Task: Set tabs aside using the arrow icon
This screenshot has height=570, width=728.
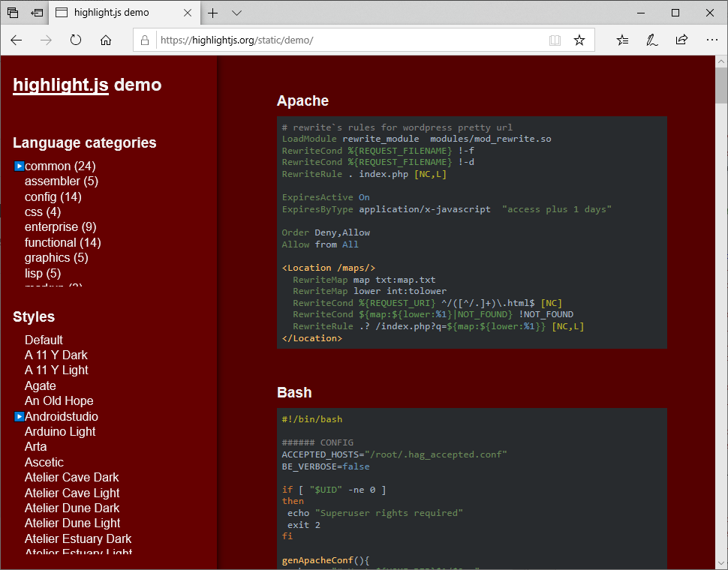Action: (x=37, y=13)
